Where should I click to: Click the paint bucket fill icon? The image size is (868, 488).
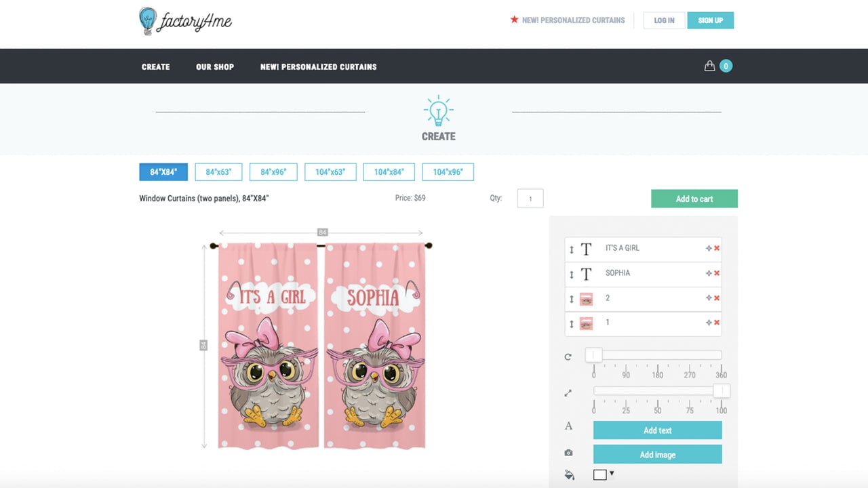[x=570, y=475]
